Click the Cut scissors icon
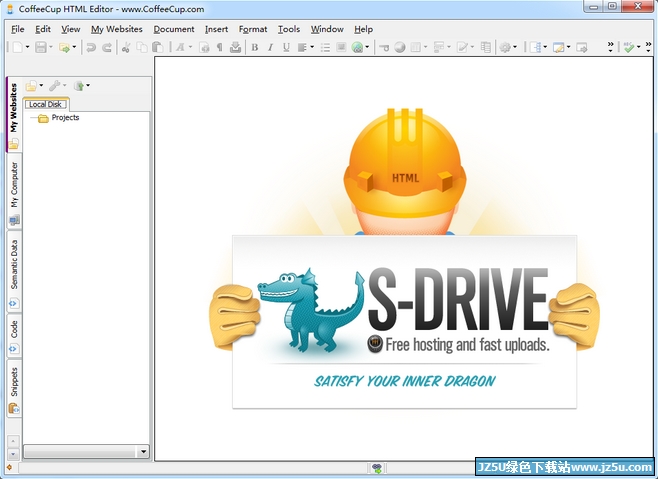The height and width of the screenshot is (479, 658). [125, 48]
